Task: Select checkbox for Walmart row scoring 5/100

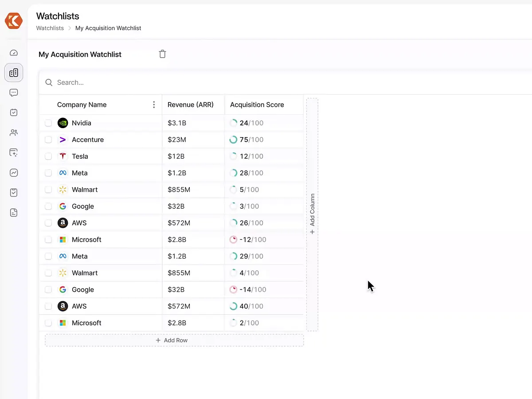Action: 48,190
